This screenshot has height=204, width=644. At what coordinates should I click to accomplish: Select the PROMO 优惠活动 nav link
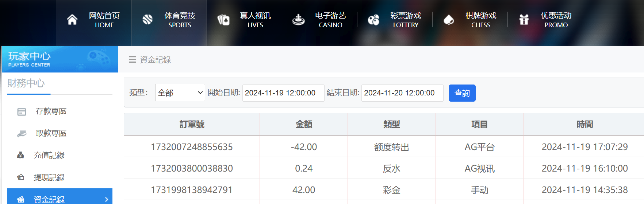[556, 20]
